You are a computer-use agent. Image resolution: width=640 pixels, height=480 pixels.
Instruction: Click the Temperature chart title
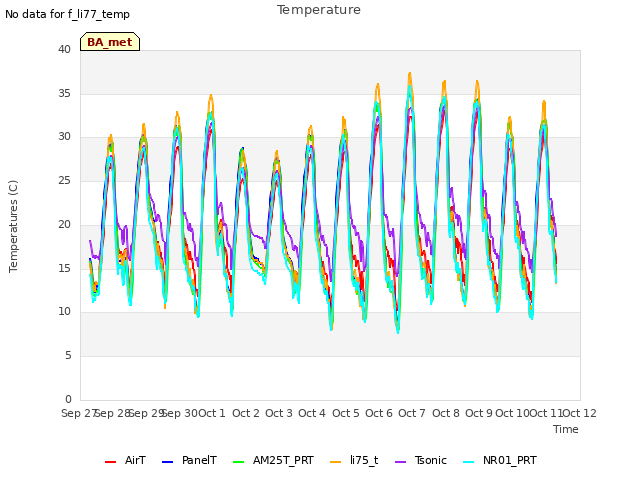(x=319, y=10)
